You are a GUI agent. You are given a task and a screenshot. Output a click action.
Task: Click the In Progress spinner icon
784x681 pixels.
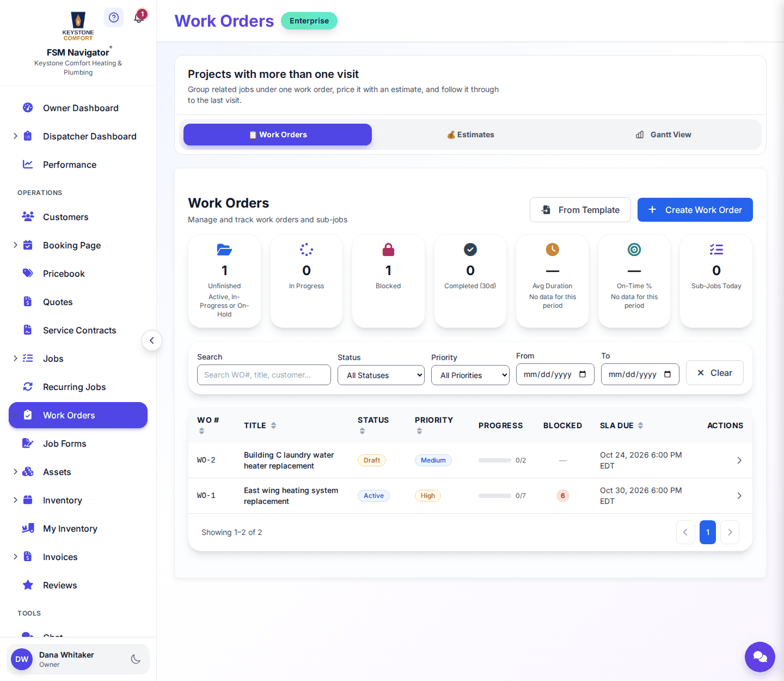click(x=307, y=250)
